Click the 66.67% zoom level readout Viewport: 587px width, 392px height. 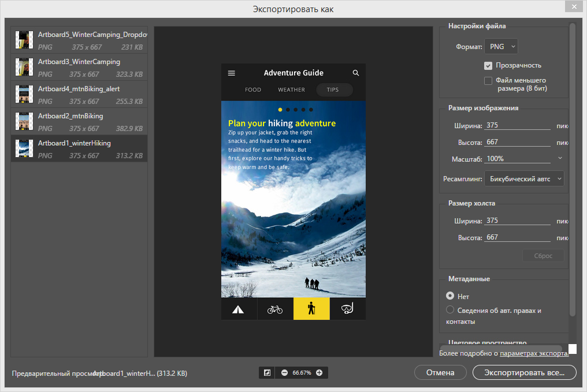point(302,372)
